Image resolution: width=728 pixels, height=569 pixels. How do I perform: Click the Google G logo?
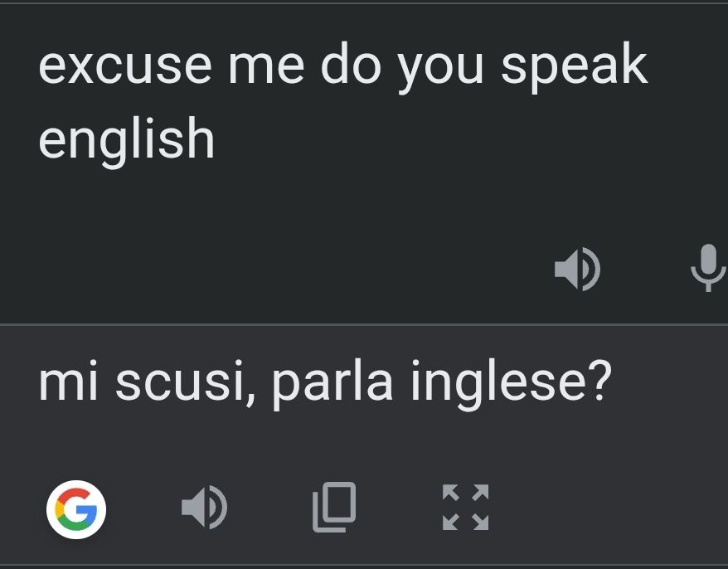(x=76, y=508)
